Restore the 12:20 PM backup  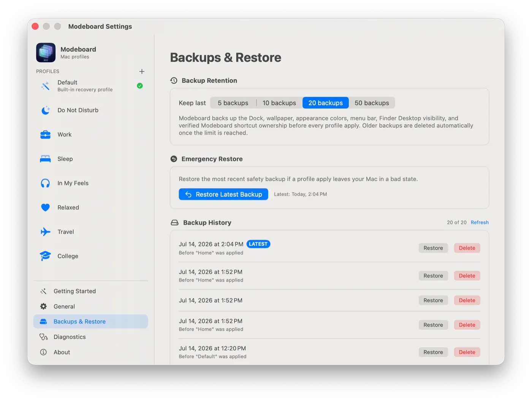tap(433, 352)
